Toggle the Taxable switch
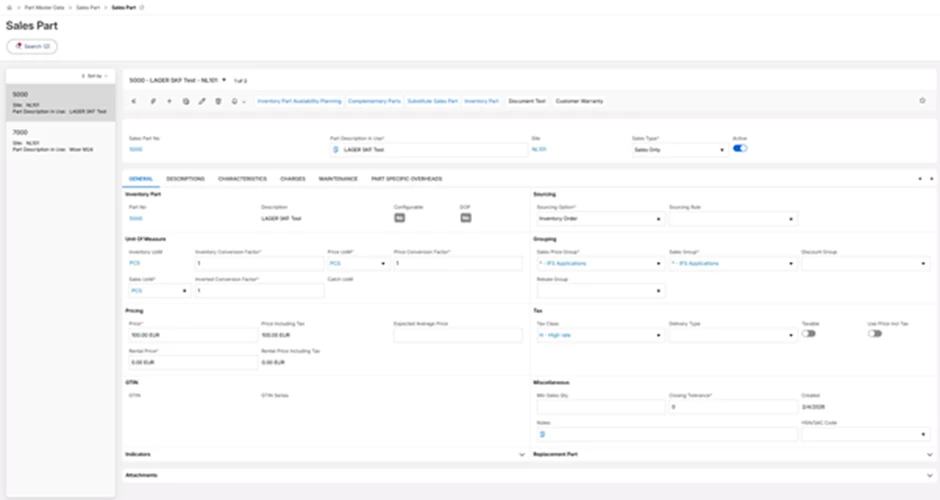This screenshot has width=940, height=500. 809,333
